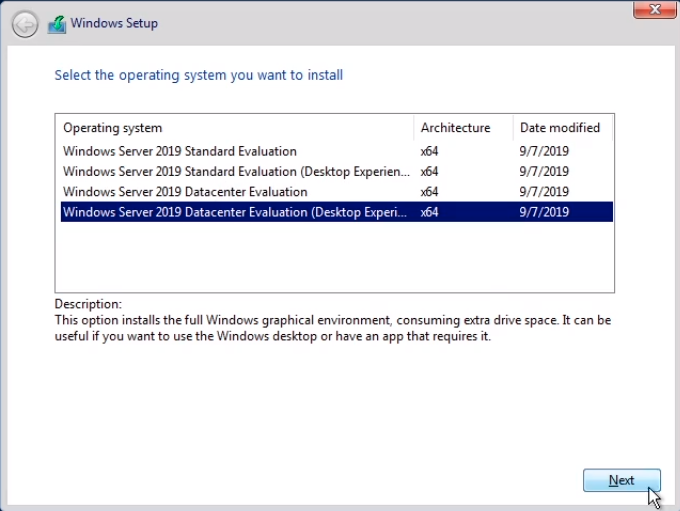Click the Windows Setup icon

click(x=57, y=25)
